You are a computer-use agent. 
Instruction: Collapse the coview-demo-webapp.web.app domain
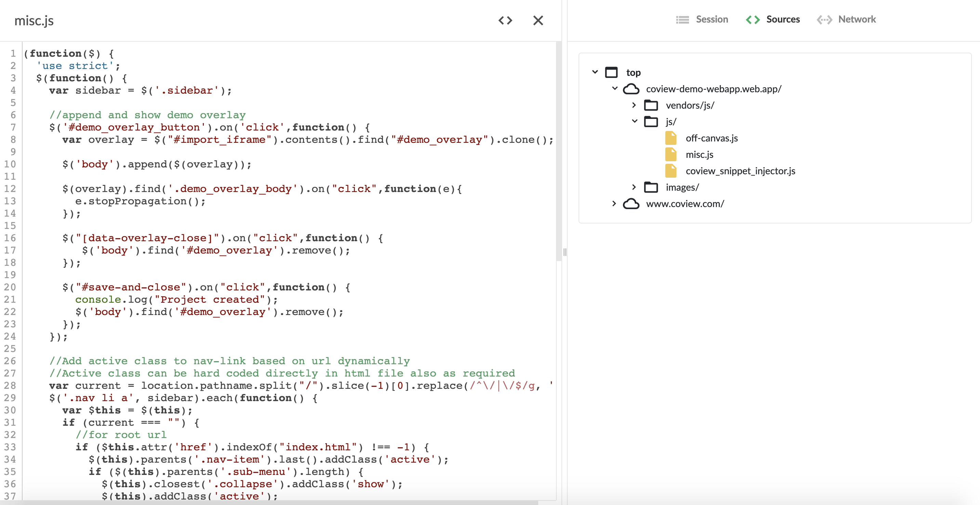tap(615, 88)
